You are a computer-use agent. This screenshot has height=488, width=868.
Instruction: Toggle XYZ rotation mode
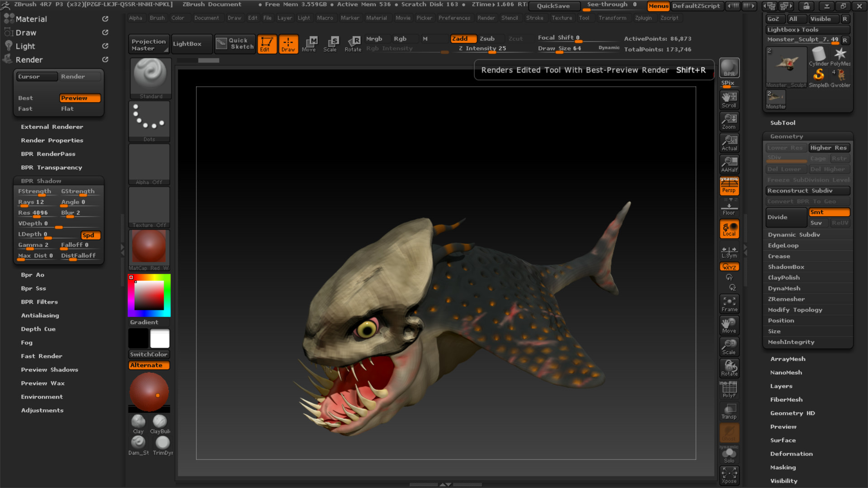click(729, 267)
